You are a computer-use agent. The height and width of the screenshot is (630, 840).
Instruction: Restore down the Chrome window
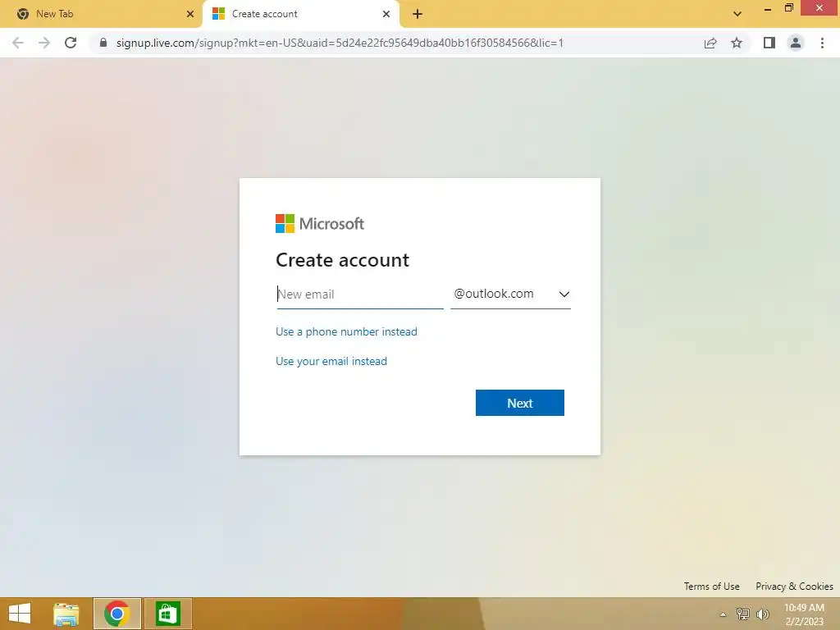coord(789,8)
